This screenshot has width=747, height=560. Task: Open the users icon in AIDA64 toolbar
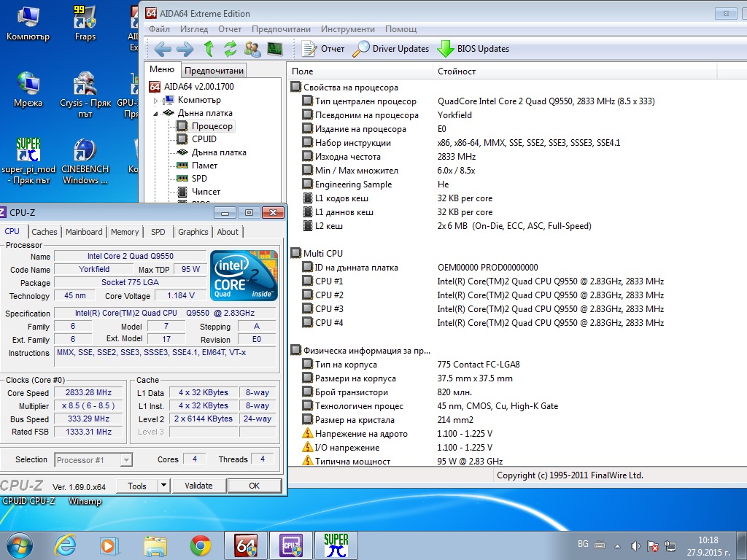click(x=252, y=49)
